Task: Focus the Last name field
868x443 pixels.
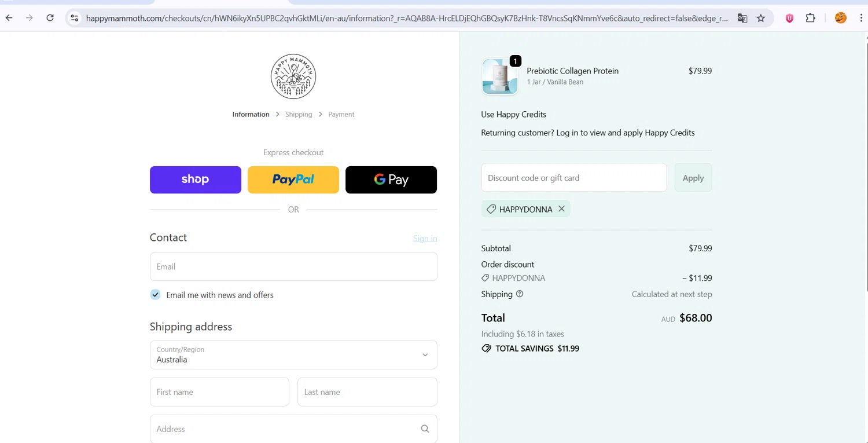Action: [367, 392]
